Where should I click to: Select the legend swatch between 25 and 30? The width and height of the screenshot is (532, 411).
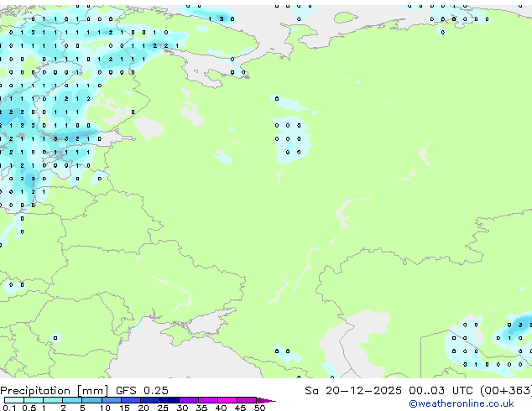[170, 400]
